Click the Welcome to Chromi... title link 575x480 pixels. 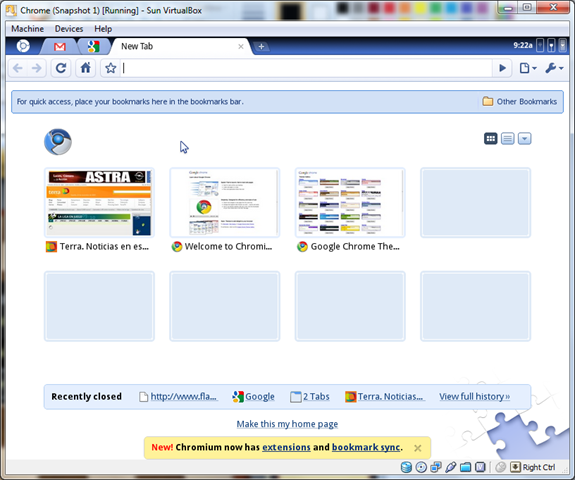228,246
